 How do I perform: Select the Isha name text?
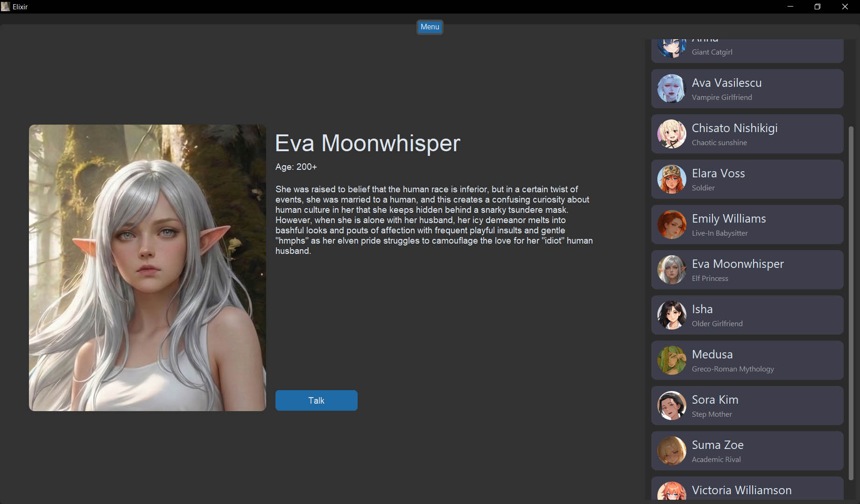(702, 309)
